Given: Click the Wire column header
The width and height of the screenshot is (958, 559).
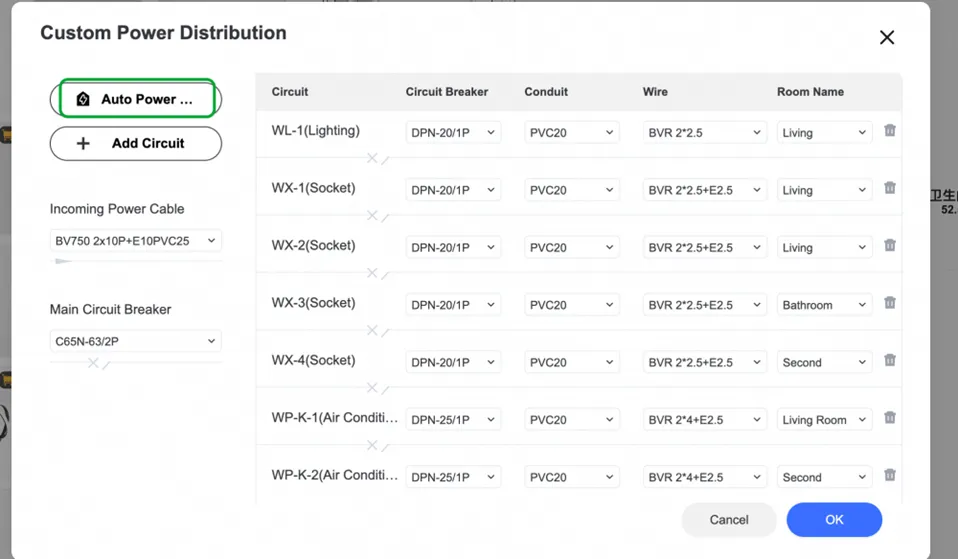Looking at the screenshot, I should tap(655, 92).
